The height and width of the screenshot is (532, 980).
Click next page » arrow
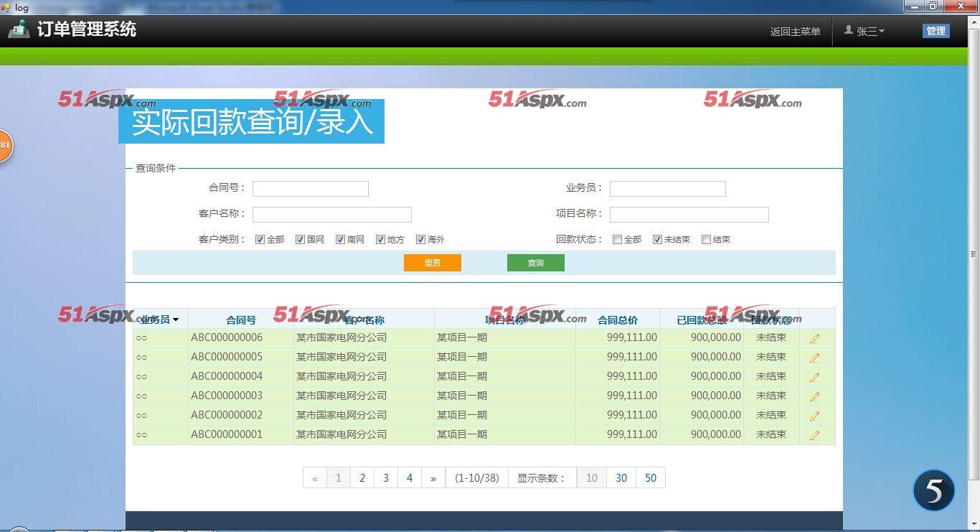point(433,477)
